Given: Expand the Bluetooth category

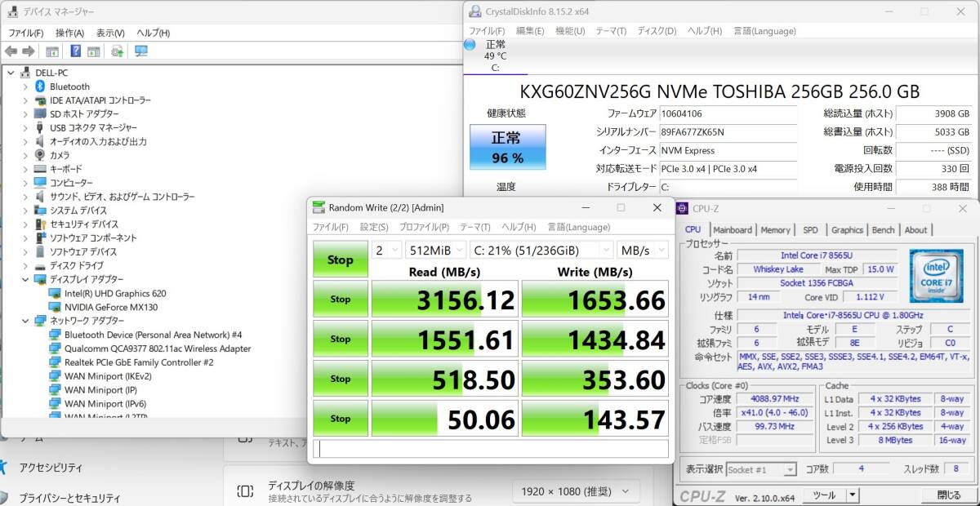Looking at the screenshot, I should [x=25, y=87].
